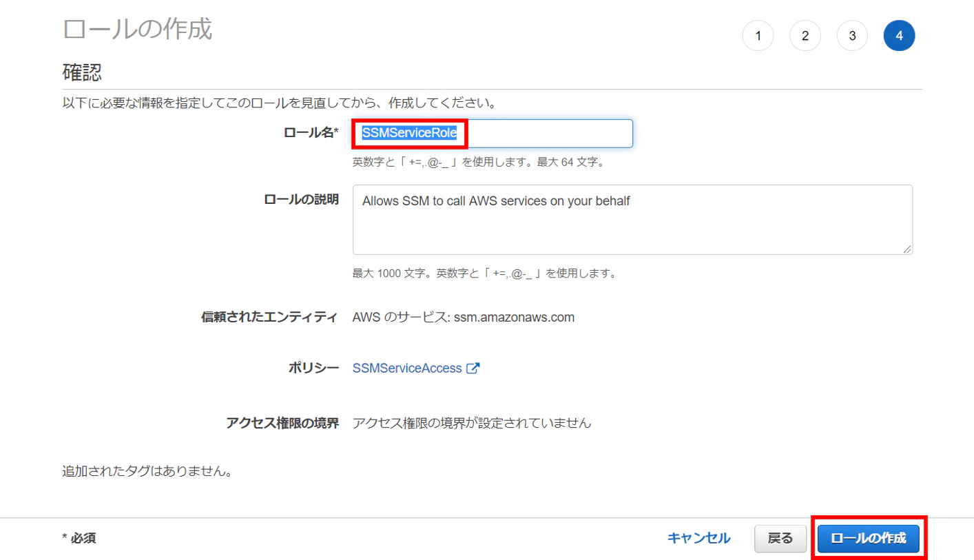Click the text 'AWS のサービス: ssm.amazonaws.com'
This screenshot has width=974, height=560.
[464, 318]
